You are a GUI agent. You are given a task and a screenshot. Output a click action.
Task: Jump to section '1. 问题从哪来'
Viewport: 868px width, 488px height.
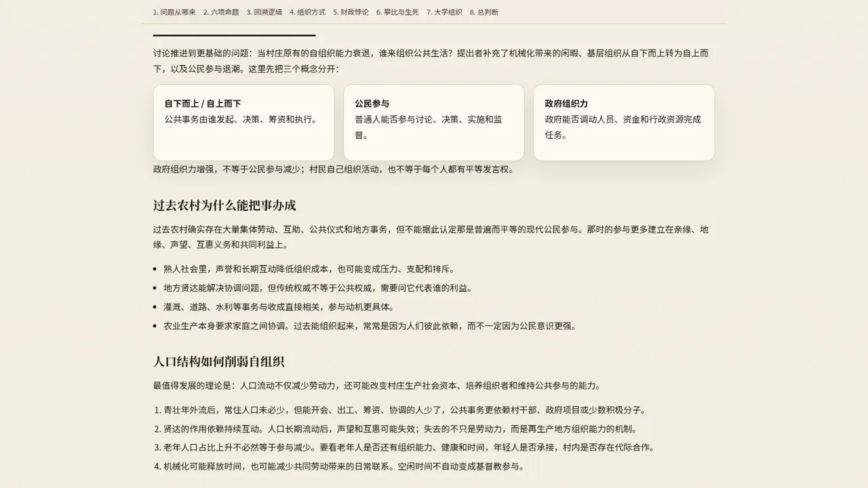pyautogui.click(x=174, y=12)
